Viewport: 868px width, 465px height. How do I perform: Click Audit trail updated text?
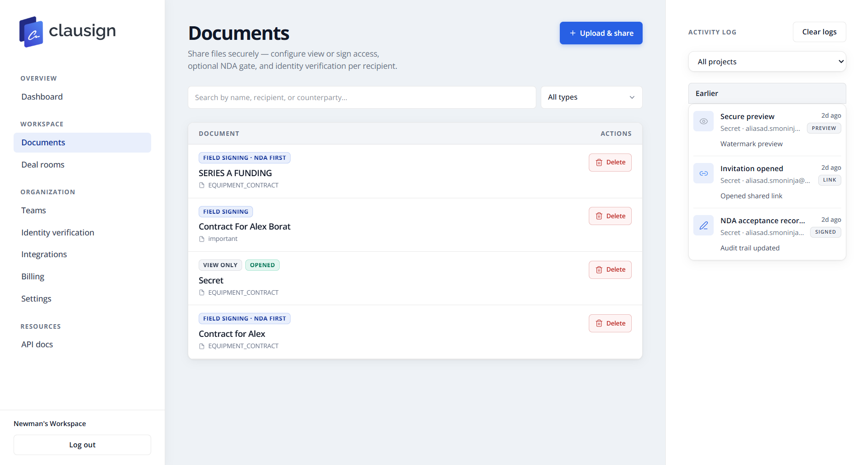pos(750,248)
